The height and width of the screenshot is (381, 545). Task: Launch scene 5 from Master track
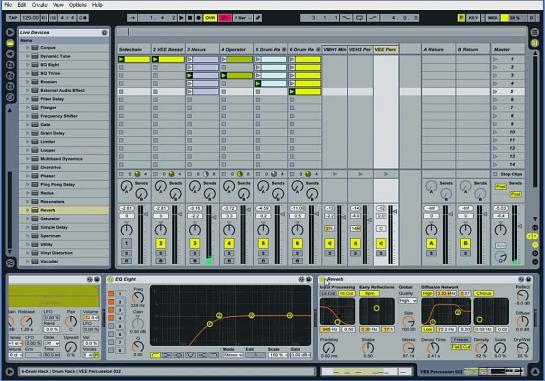[x=495, y=92]
